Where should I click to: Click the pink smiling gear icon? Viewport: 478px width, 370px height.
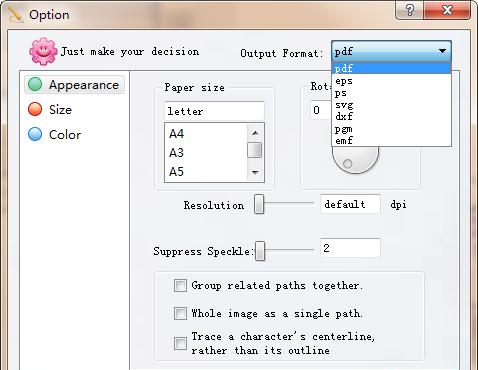point(43,51)
